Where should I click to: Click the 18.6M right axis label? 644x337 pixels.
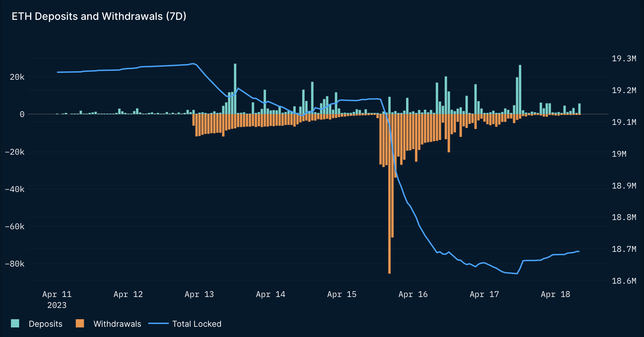coord(624,281)
